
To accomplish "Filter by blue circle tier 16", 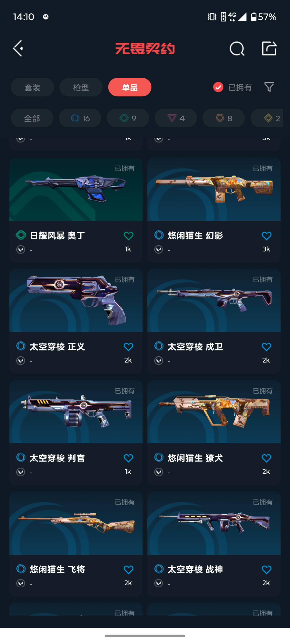I will pyautogui.click(x=80, y=118).
